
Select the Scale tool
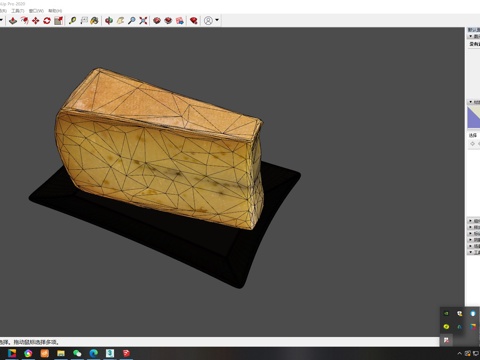[59, 21]
